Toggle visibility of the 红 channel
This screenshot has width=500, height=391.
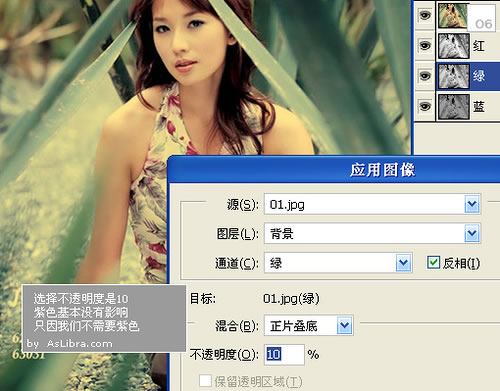pyautogui.click(x=425, y=46)
